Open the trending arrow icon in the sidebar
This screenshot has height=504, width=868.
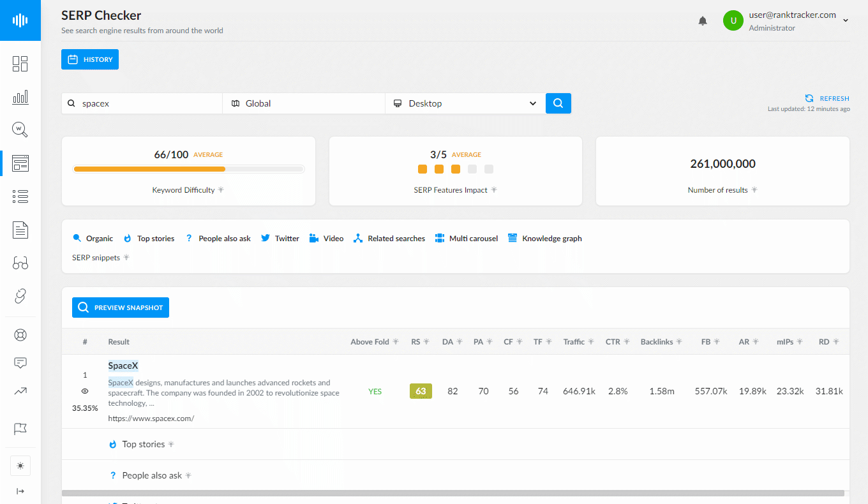20,391
